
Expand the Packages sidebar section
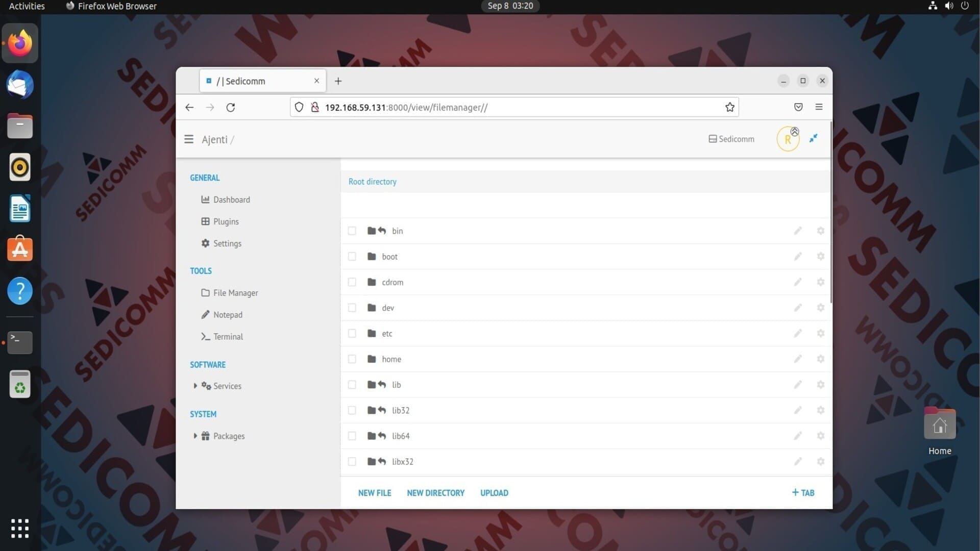coord(195,436)
